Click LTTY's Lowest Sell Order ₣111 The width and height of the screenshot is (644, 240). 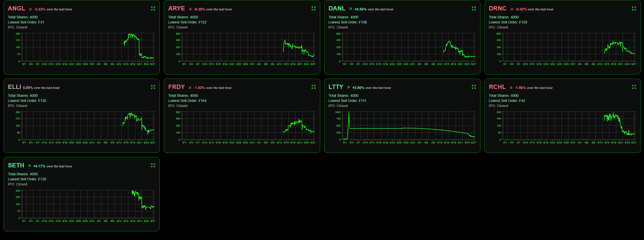point(347,101)
